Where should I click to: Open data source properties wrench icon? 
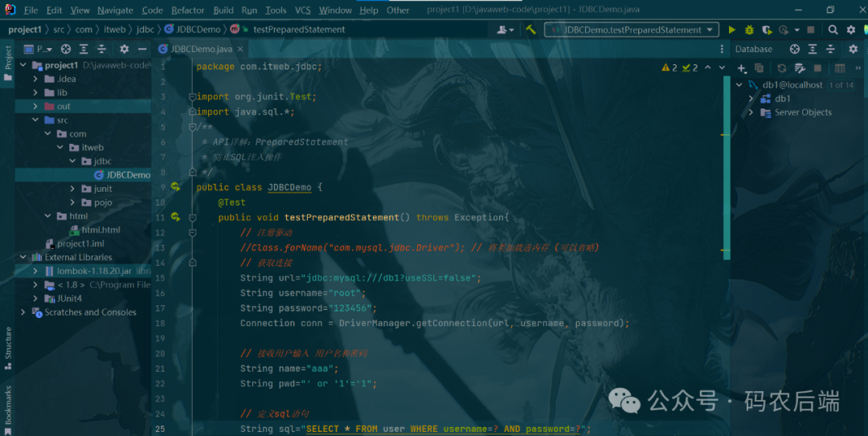800,68
